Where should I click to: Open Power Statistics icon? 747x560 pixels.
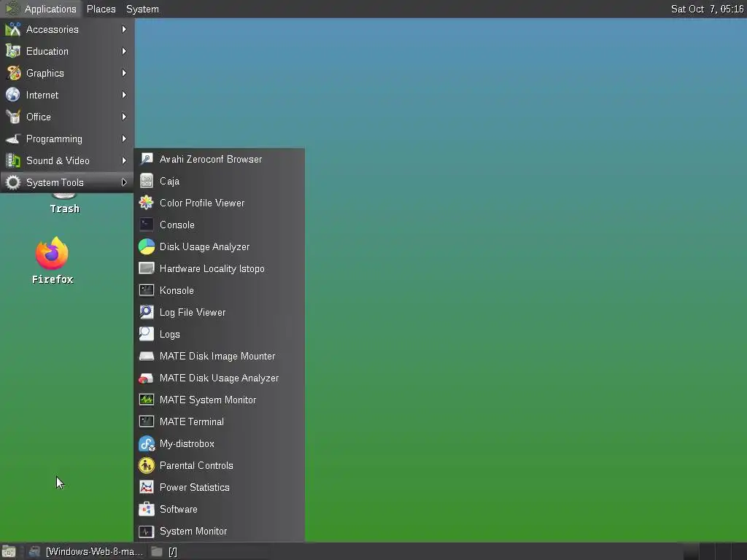click(x=146, y=488)
